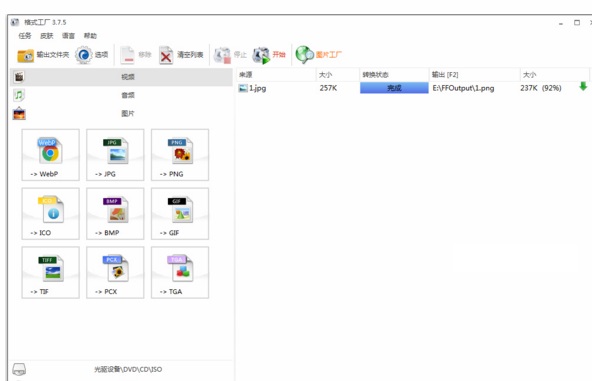This screenshot has height=381, width=592.
Task: Click the output path E:\FFOutput\1.png
Action: (463, 88)
